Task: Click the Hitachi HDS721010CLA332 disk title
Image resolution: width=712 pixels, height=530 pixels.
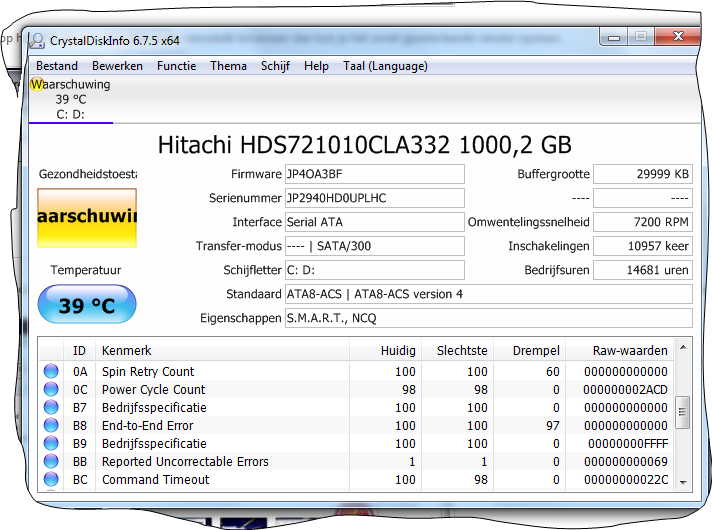Action: (x=364, y=145)
